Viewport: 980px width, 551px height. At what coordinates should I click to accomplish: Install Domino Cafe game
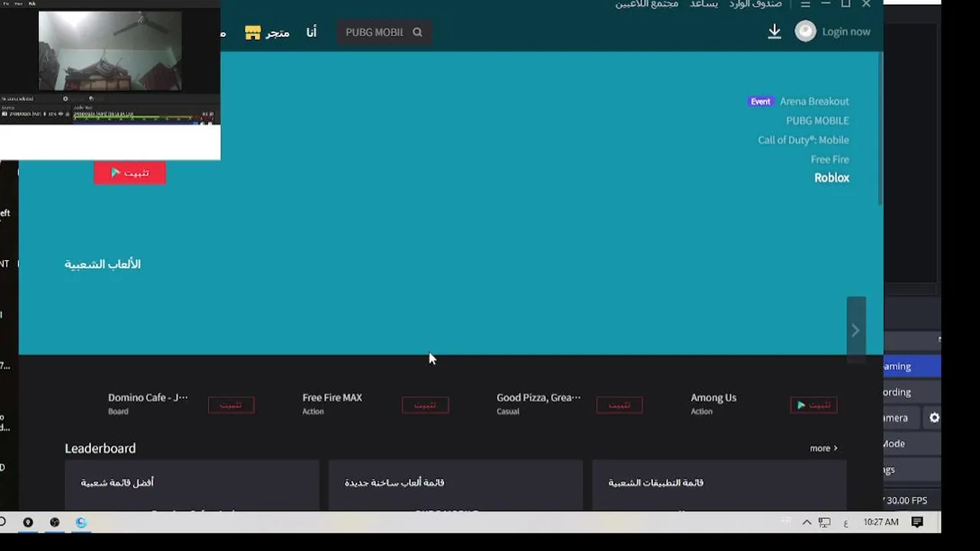coord(231,405)
